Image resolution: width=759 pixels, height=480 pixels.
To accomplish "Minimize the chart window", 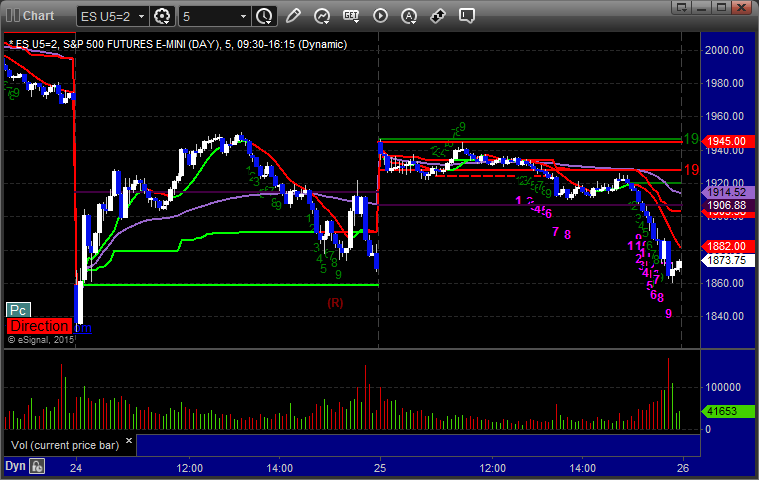I will coord(701,7).
